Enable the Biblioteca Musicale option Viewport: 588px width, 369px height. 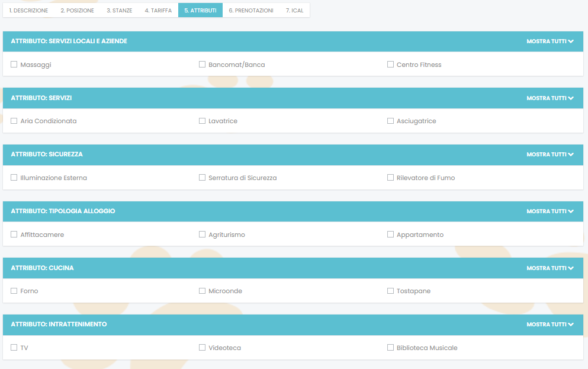[391, 348]
